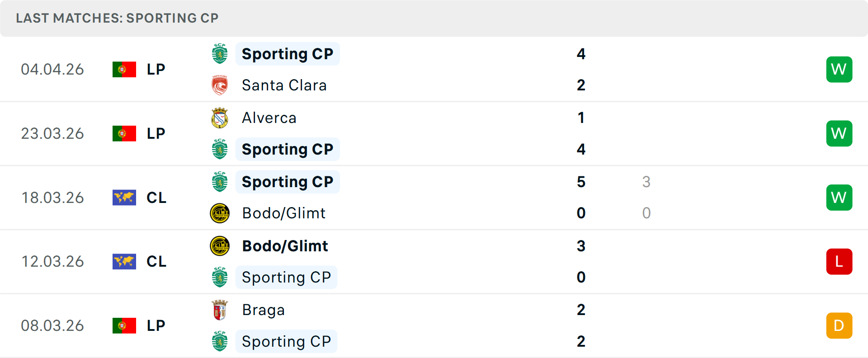The height and width of the screenshot is (358, 868).
Task: Switch to the 04.04.26 match row
Action: click(52, 69)
